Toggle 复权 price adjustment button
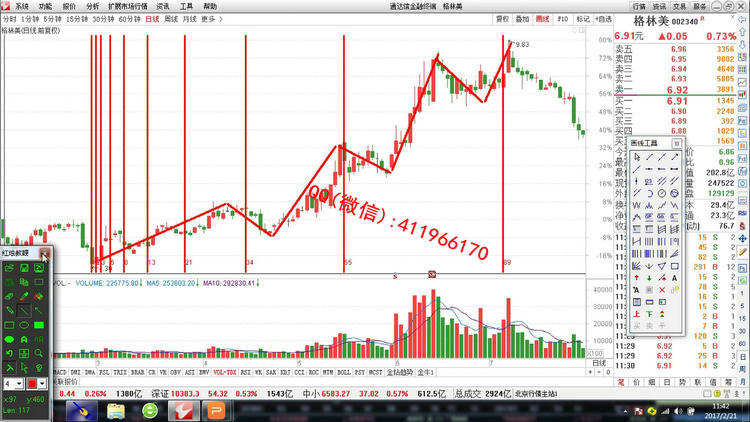The image size is (750, 422). coord(502,19)
